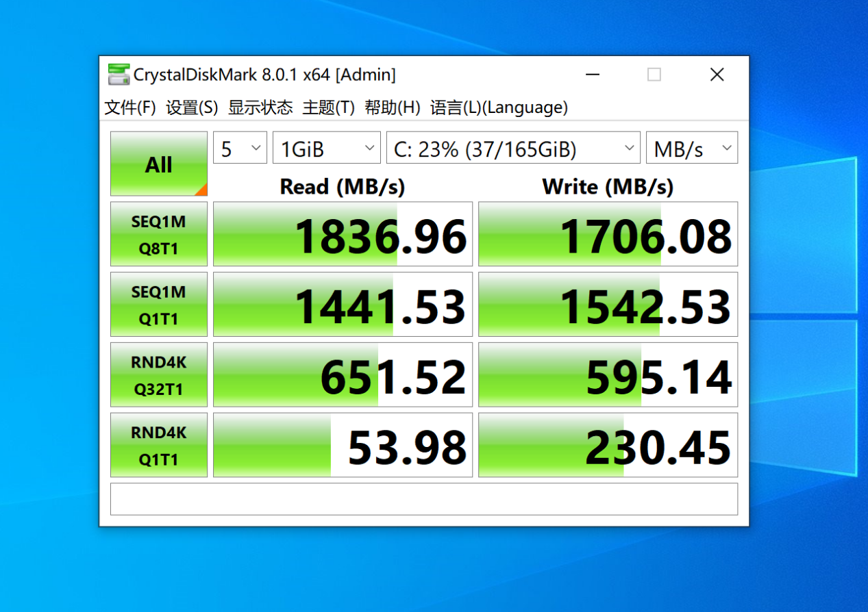
Task: Maximize the CrystalDiskMark window
Action: point(654,75)
